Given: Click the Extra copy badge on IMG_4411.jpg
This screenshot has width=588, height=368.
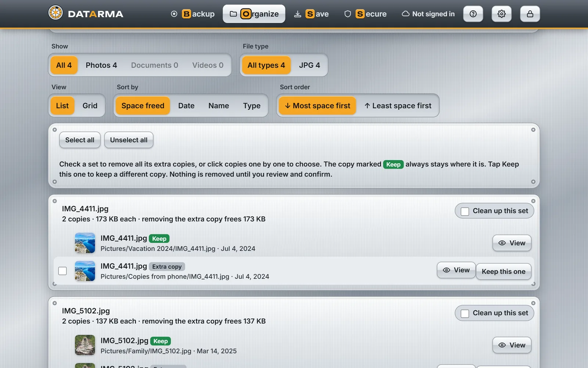Looking at the screenshot, I should (167, 266).
